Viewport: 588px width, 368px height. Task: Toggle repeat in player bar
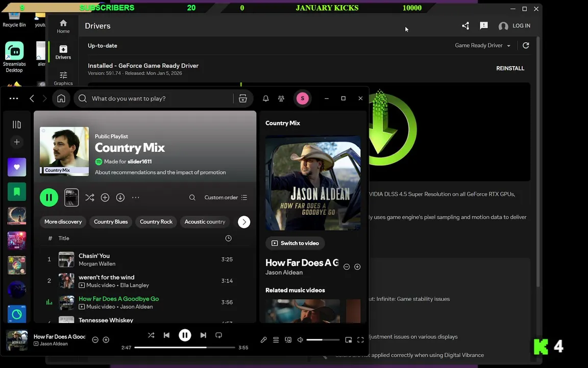[218, 335]
